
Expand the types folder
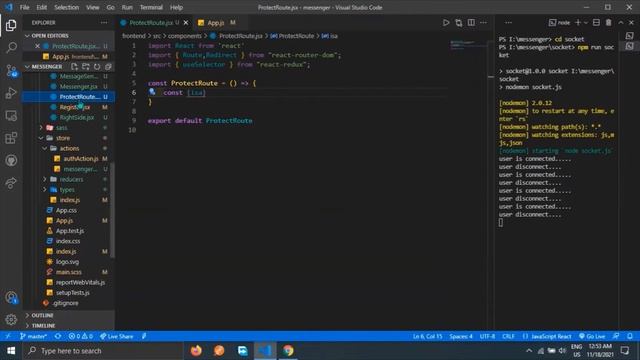point(67,190)
